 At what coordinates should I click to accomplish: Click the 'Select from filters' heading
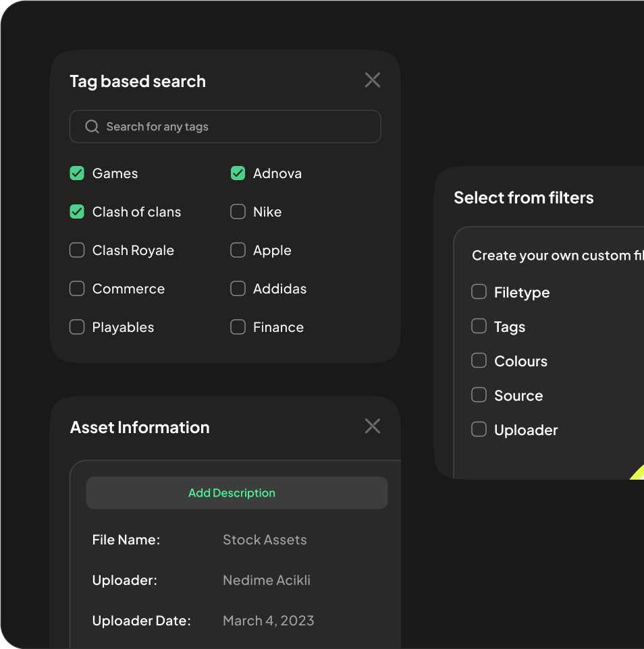tap(523, 198)
